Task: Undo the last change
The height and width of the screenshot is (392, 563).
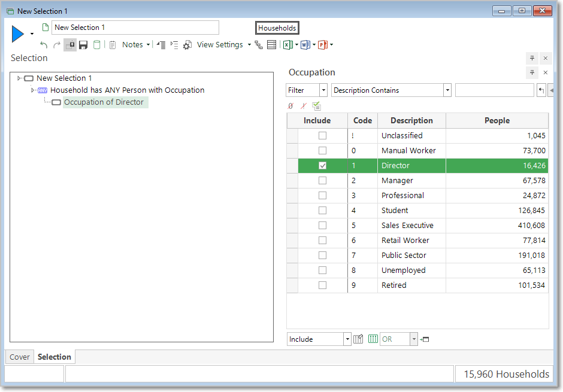Action: point(44,45)
